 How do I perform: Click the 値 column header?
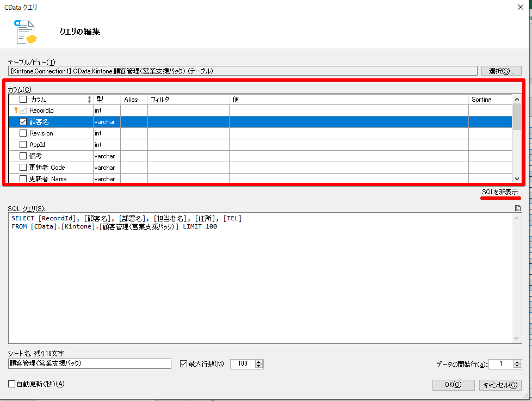[x=349, y=100]
